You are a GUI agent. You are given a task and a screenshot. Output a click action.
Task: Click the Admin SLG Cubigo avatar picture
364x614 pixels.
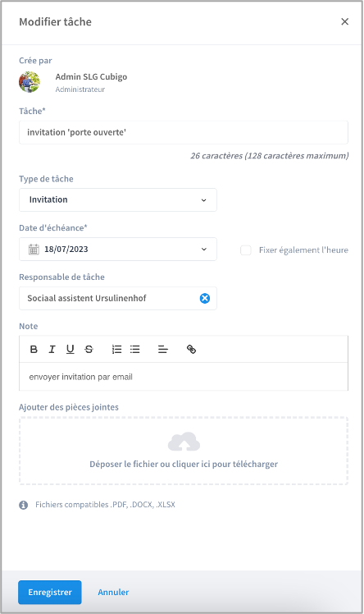(30, 82)
